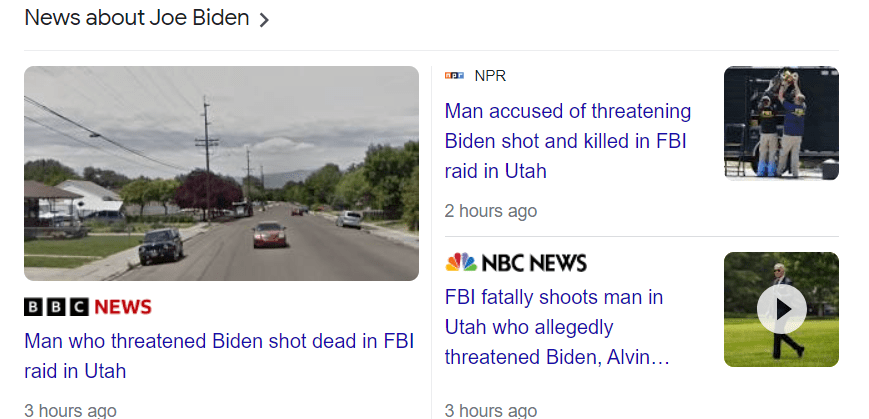Click the utility pole in the BBC photo
Viewport: 869px width, 419px height.
pyautogui.click(x=207, y=150)
